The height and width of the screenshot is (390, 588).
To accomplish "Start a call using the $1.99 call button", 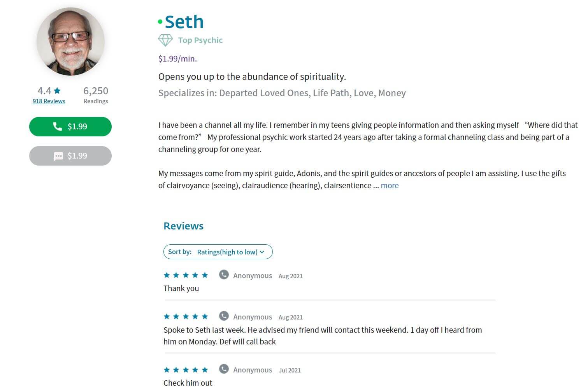I will click(70, 126).
